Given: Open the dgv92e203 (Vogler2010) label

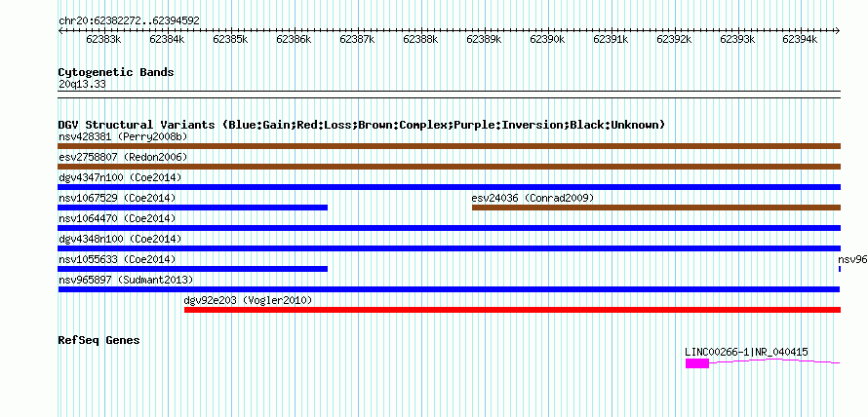Looking at the screenshot, I should click(248, 300).
